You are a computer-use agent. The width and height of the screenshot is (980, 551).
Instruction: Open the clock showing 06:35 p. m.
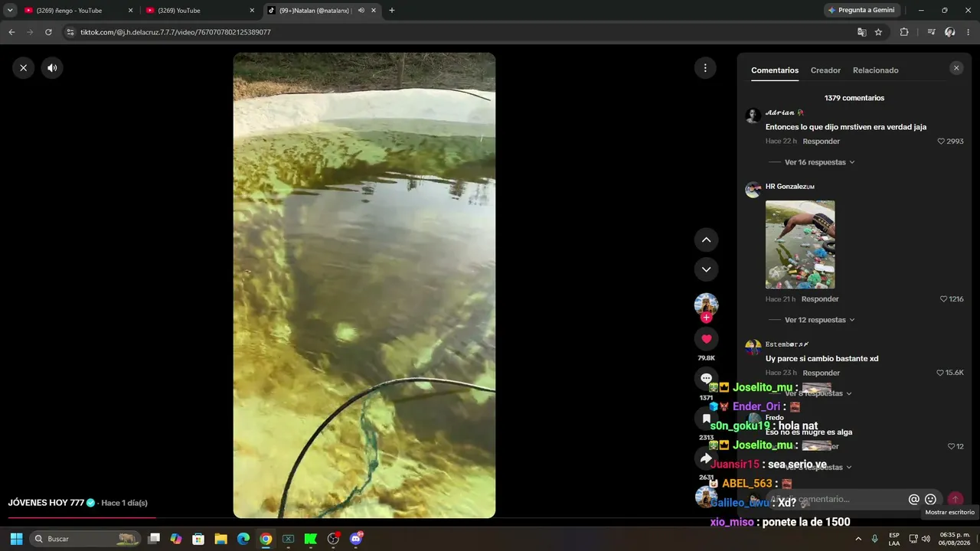click(955, 539)
